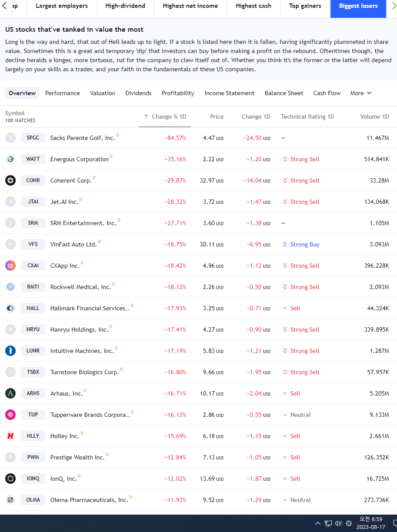Click the SRM Entertainment placeholder icon

[10, 223]
